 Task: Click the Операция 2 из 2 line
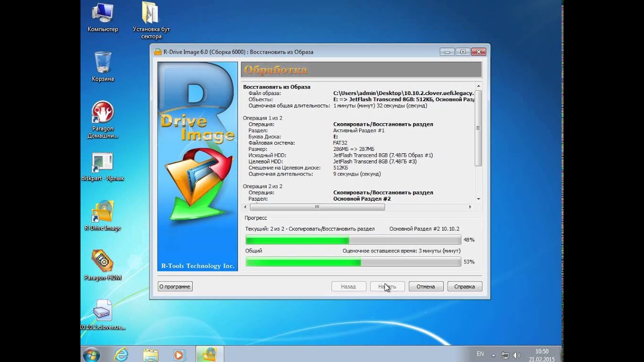(263, 187)
